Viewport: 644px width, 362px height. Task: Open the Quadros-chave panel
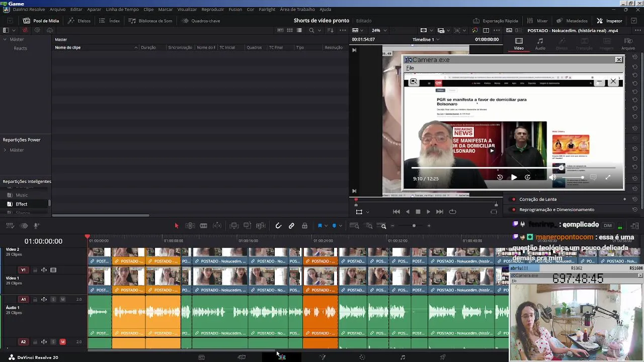point(201,21)
